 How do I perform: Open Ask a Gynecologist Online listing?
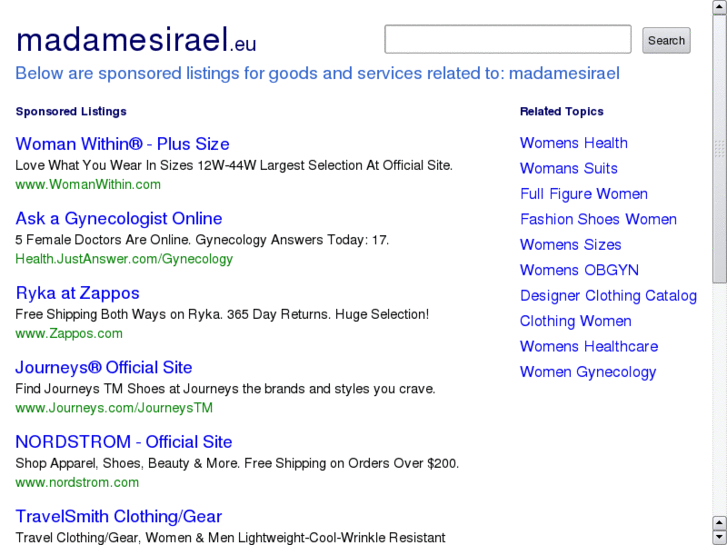coord(119,218)
